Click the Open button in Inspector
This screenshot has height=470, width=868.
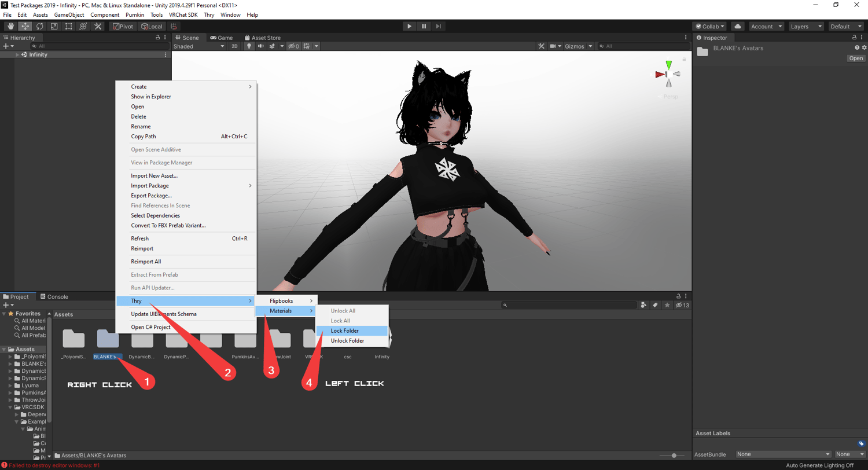click(856, 58)
